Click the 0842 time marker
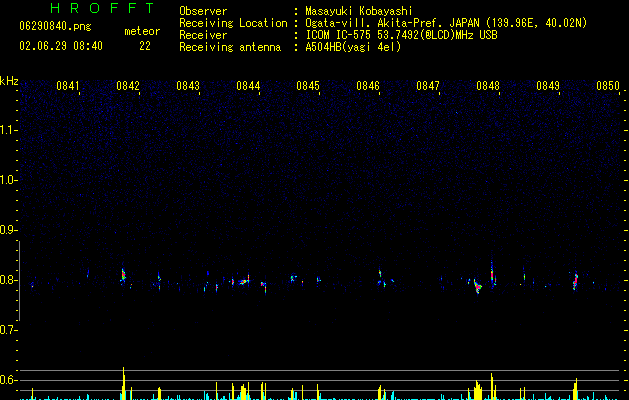 pyautogui.click(x=128, y=86)
